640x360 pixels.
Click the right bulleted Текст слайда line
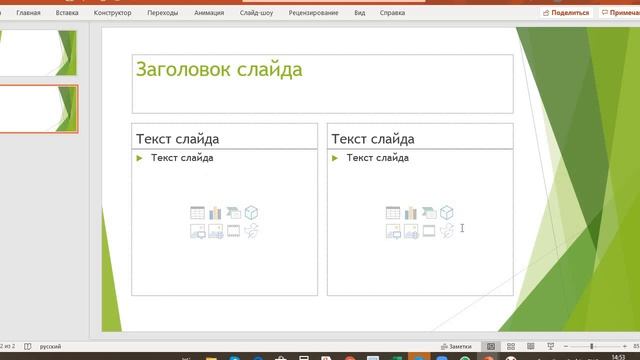pyautogui.click(x=378, y=158)
